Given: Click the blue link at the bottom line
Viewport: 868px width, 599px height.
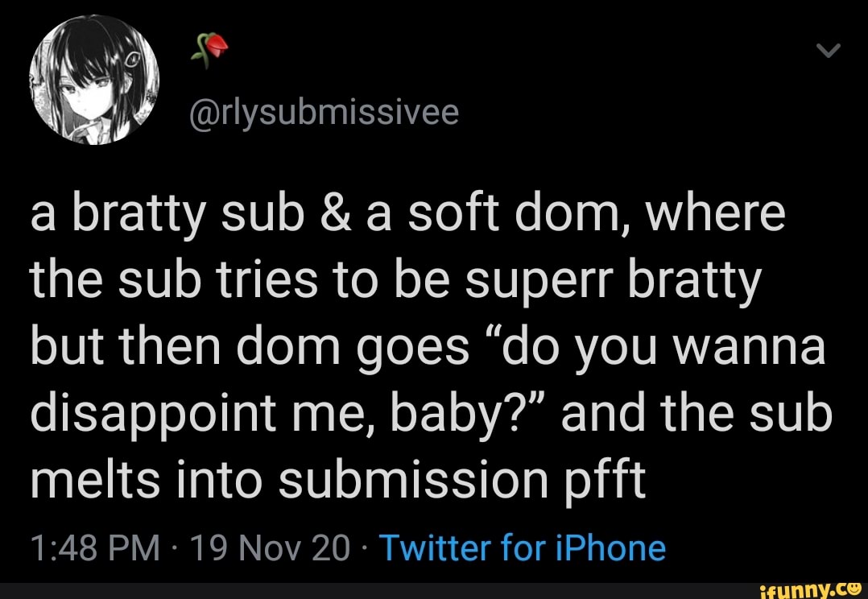Looking at the screenshot, I should pyautogui.click(x=524, y=547).
